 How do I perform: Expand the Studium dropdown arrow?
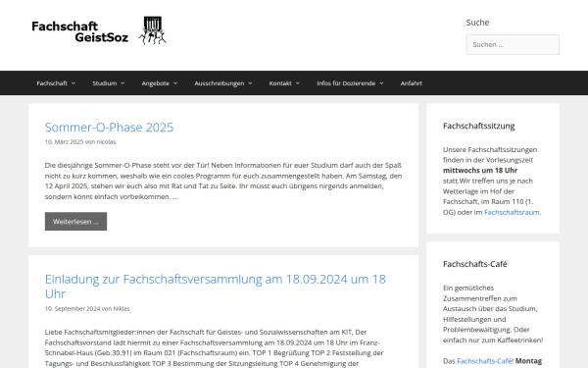122,83
